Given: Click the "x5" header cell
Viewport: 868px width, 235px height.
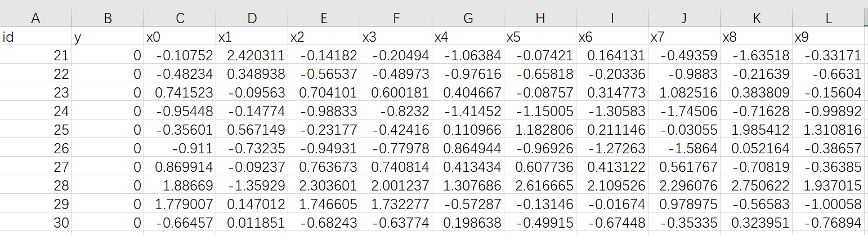Looking at the screenshot, I should [x=540, y=37].
